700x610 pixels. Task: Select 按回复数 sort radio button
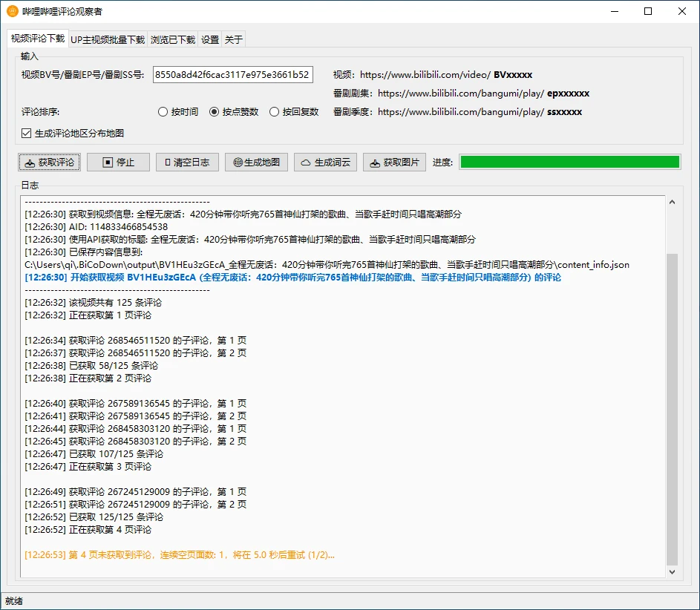tap(275, 112)
